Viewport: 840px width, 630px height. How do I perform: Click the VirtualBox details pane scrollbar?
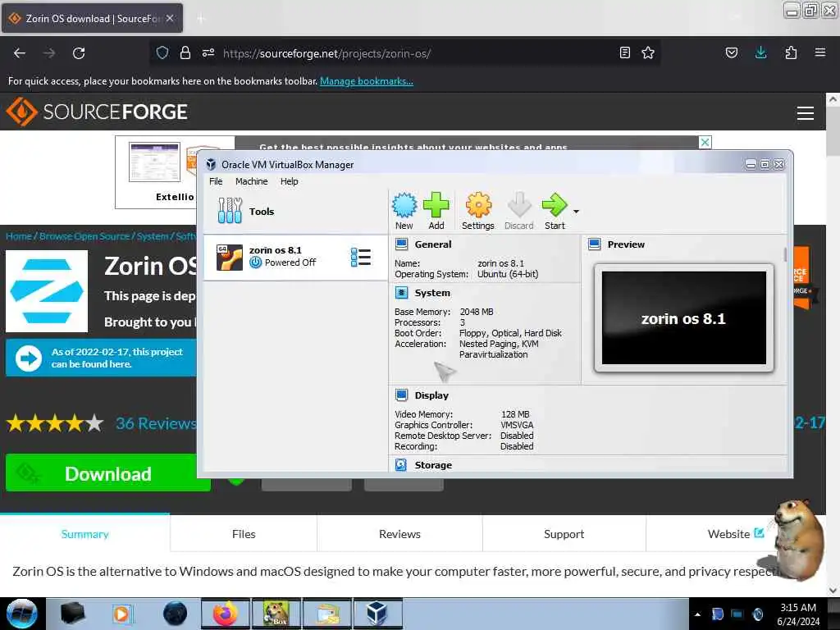click(785, 254)
